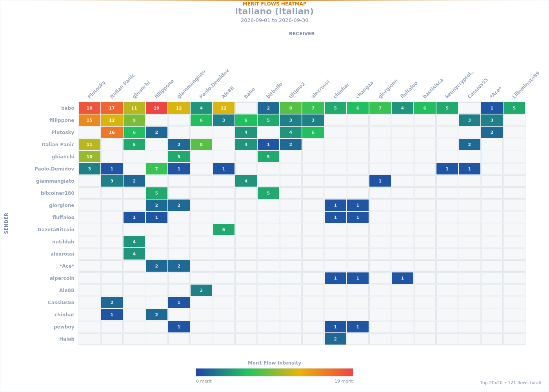Click the 'MERIT FLOWS HEATMAP' heading
This screenshot has width=549, height=392.
pyautogui.click(x=274, y=4)
